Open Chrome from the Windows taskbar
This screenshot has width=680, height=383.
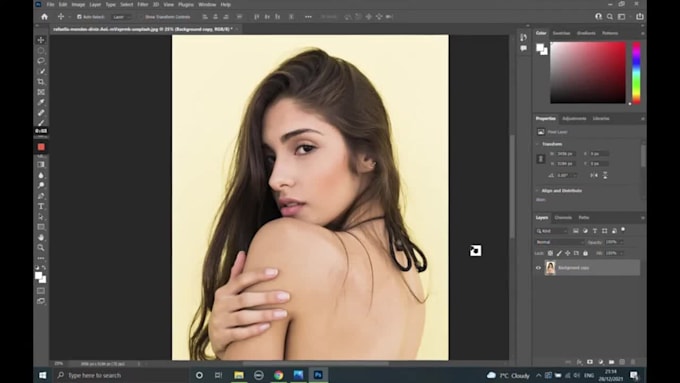click(x=278, y=375)
